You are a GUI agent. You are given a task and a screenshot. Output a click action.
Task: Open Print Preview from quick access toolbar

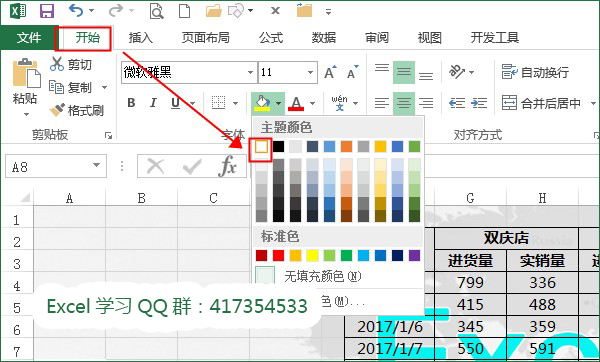(x=157, y=11)
